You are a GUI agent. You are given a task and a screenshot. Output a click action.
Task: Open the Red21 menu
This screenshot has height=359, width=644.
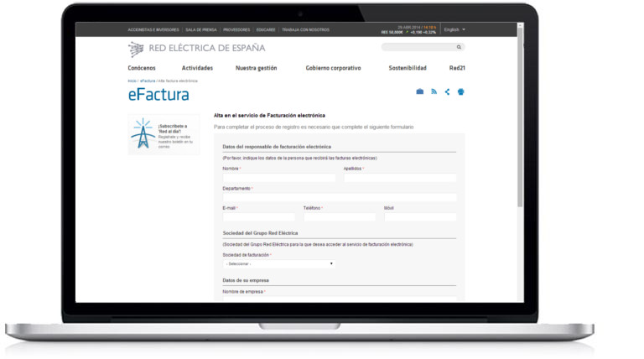tap(457, 68)
